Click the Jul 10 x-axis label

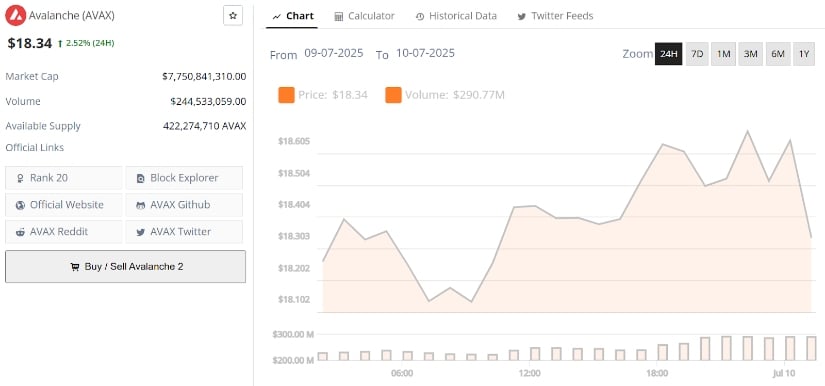tap(784, 373)
